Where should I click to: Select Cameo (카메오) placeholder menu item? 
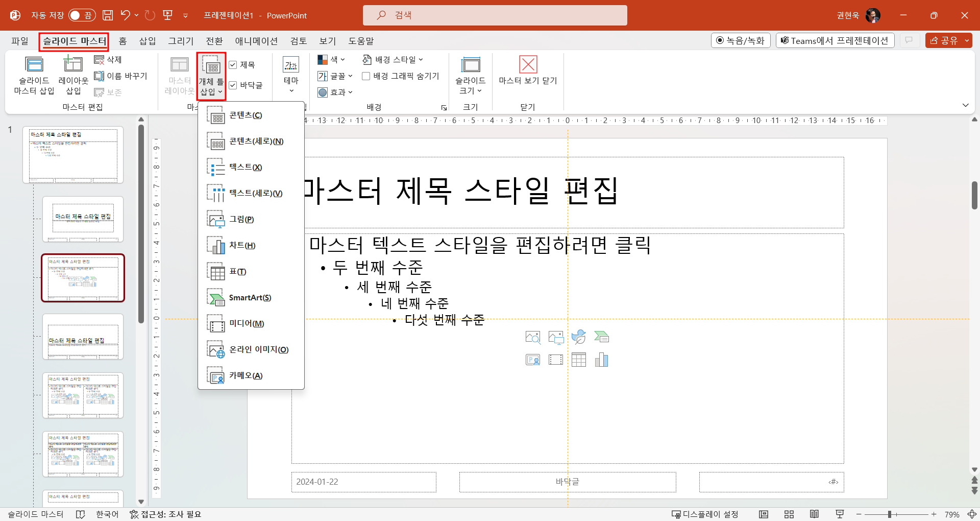coord(251,376)
